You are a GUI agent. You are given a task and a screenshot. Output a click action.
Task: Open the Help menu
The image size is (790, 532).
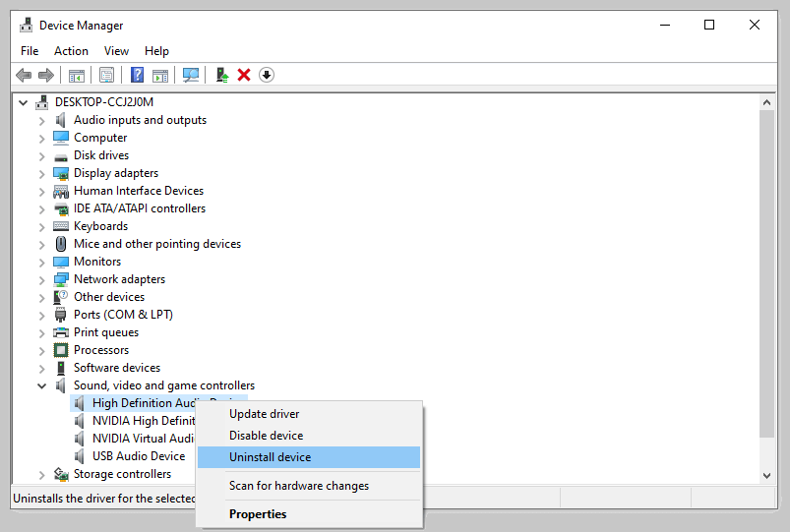156,51
